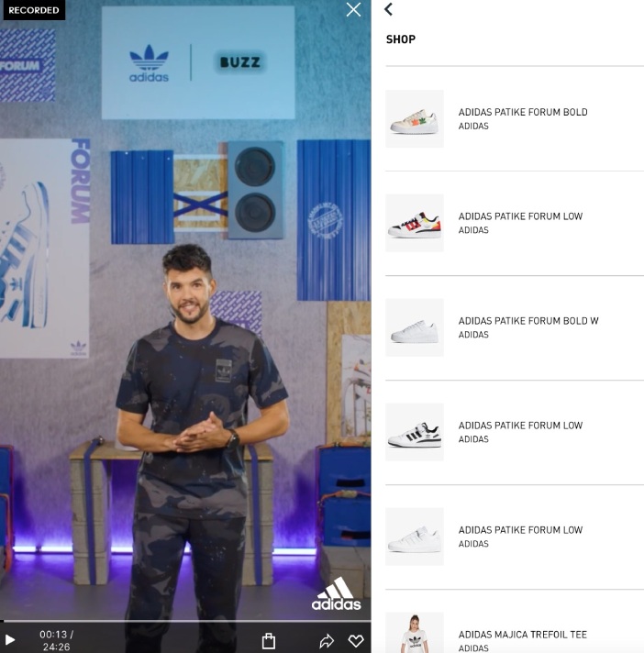Select ADIDAS MAJICA TREFOIL TEE title
The width and height of the screenshot is (644, 653).
(x=522, y=635)
